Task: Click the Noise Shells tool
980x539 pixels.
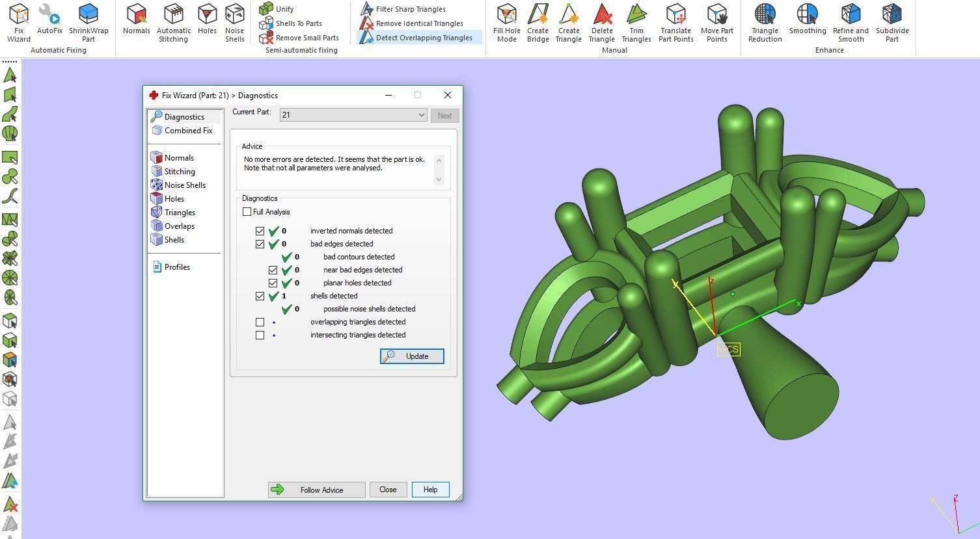Action: tap(234, 23)
